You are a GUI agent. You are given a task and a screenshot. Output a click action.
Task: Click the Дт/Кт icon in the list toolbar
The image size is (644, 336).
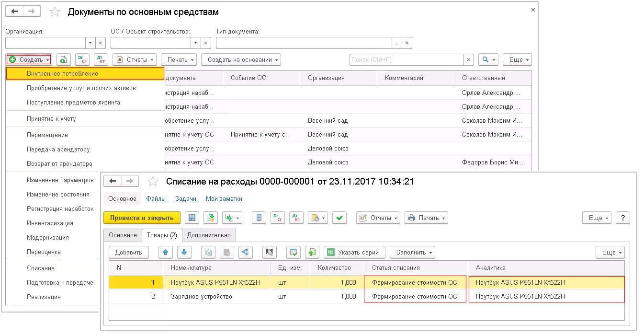pyautogui.click(x=101, y=60)
